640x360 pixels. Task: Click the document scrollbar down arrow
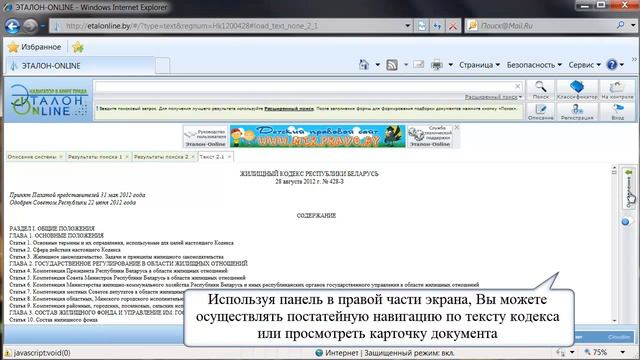(x=614, y=320)
